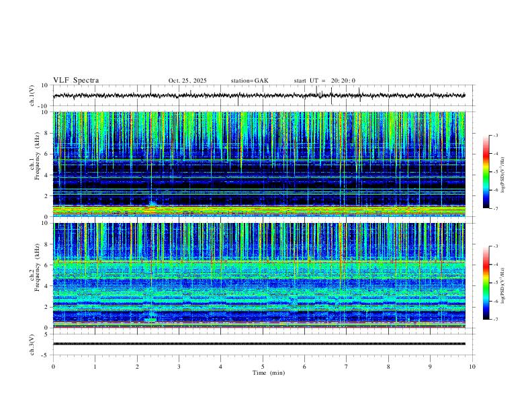Click the date 'Oct. 25, 2025'
Image resolution: width=532 pixels, height=411 pixels.
[187, 81]
